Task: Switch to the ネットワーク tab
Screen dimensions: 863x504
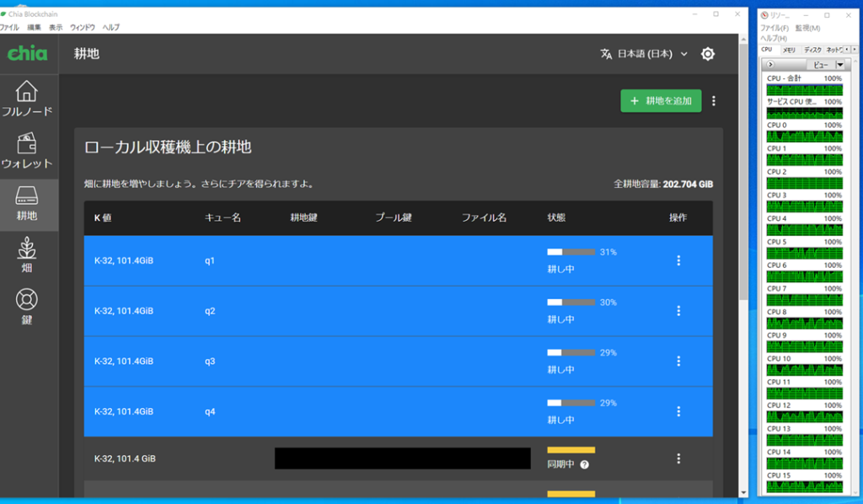Action: click(x=834, y=50)
